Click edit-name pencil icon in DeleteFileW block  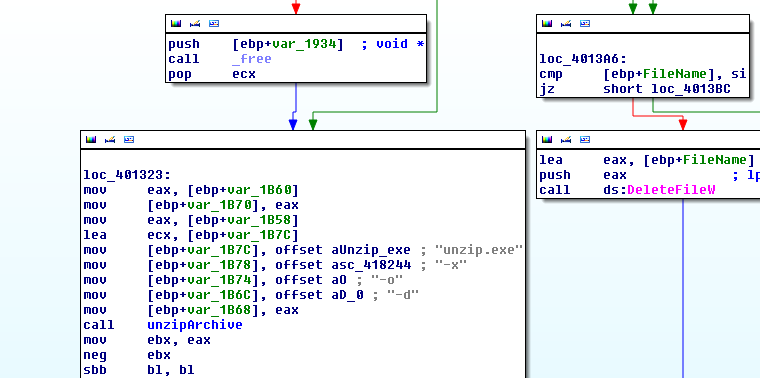click(566, 140)
